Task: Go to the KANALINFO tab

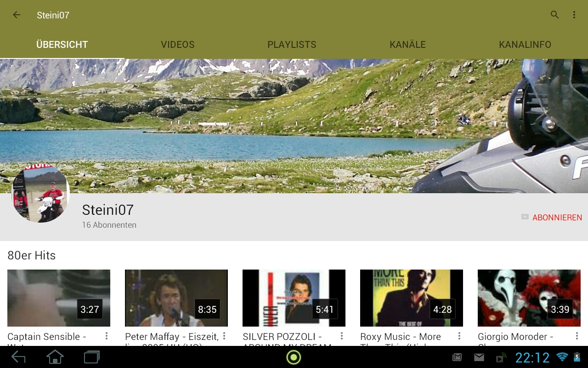Action: tap(525, 45)
